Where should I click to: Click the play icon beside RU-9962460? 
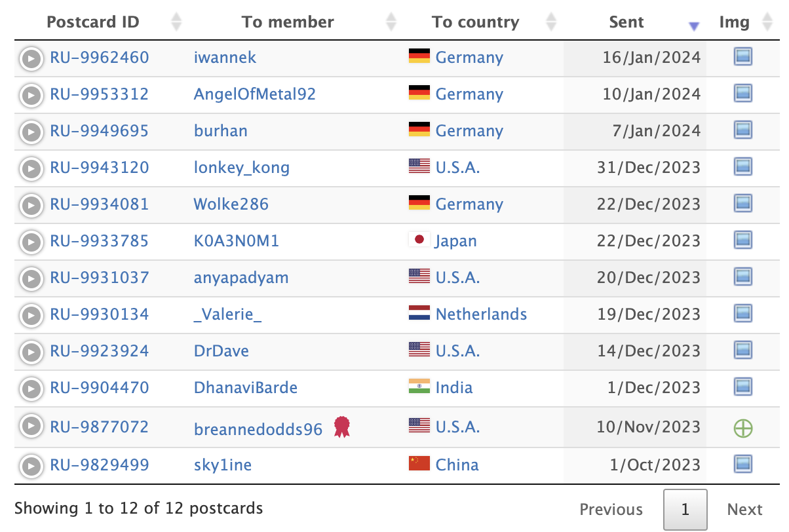pyautogui.click(x=30, y=58)
